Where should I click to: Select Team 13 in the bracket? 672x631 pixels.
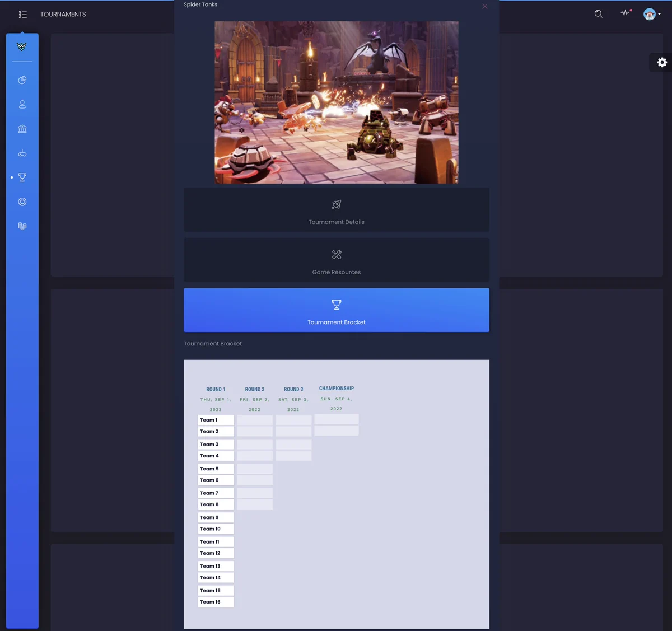pos(216,566)
